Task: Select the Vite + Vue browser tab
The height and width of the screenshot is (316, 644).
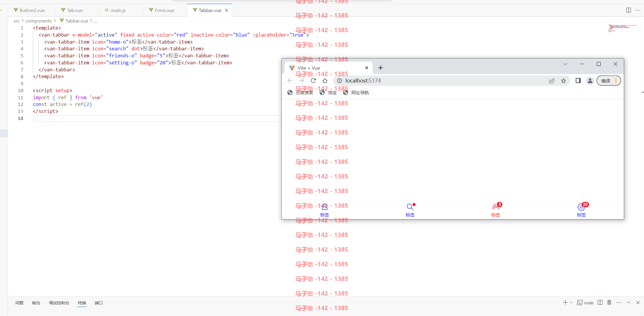Action: 328,68
